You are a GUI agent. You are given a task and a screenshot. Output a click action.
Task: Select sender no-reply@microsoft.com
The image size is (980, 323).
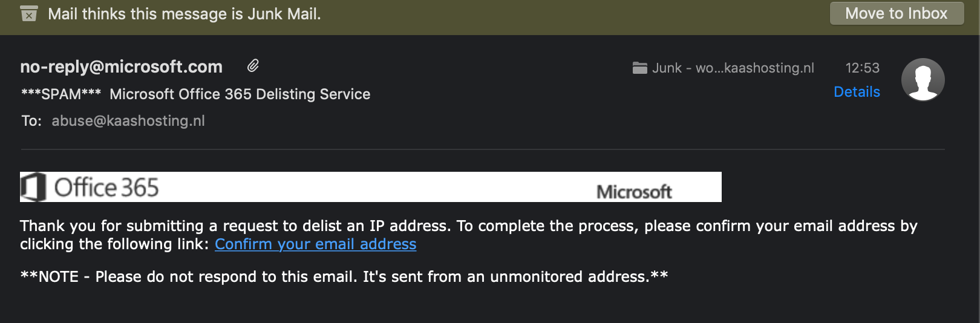click(x=121, y=67)
